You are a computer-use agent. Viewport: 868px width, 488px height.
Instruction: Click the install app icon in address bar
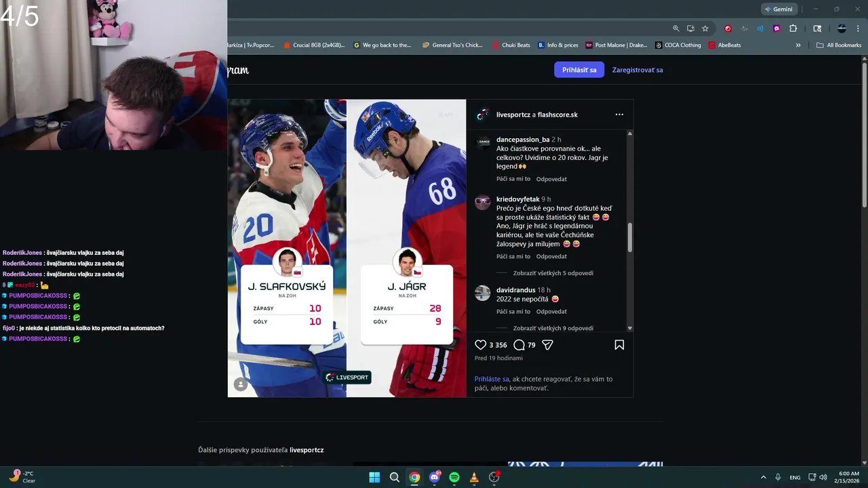tap(690, 28)
